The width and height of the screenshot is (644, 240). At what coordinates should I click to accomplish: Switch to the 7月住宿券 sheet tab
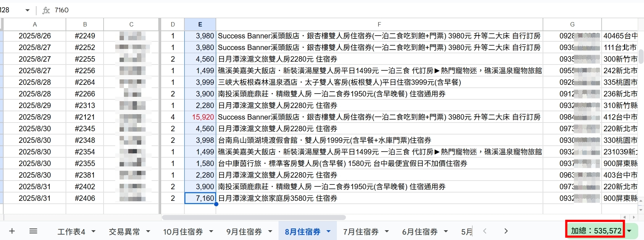360,232
